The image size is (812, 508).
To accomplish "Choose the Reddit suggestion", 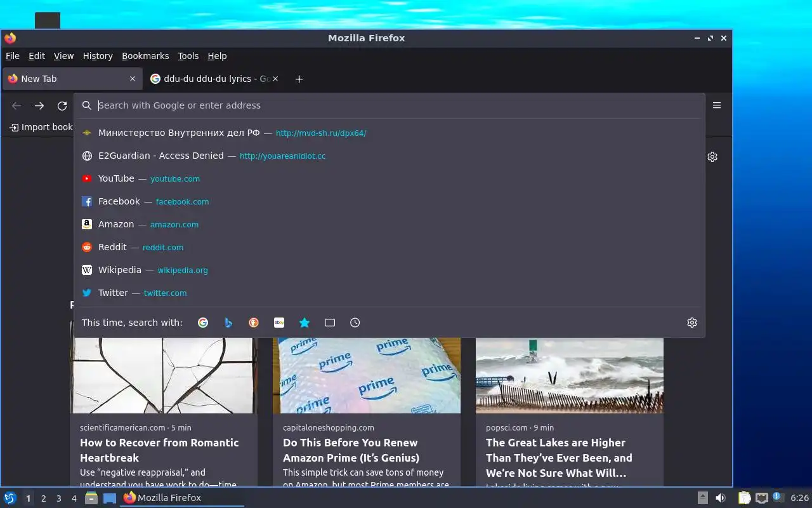I will pos(390,247).
